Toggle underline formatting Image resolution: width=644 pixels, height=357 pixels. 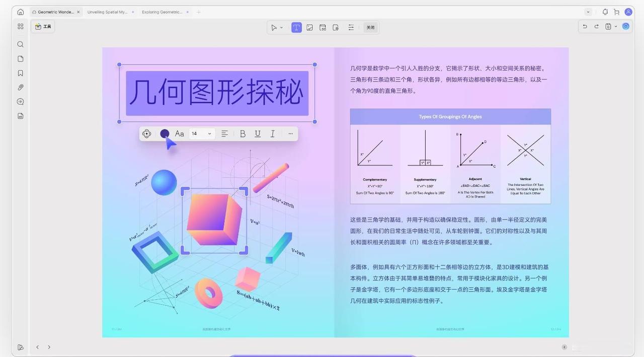258,133
